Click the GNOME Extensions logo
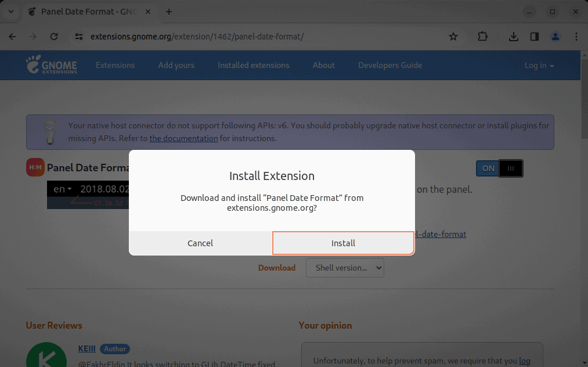The height and width of the screenshot is (367, 588). pos(52,64)
